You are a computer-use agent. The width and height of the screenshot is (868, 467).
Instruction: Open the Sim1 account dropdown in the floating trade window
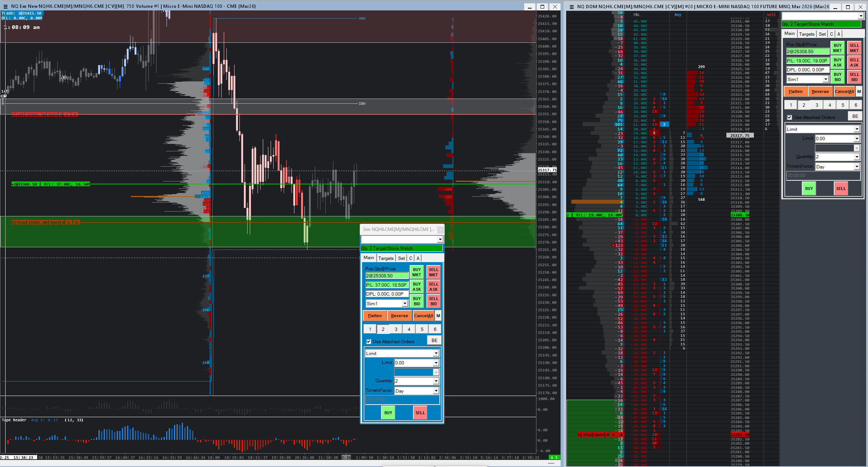pyautogui.click(x=405, y=304)
